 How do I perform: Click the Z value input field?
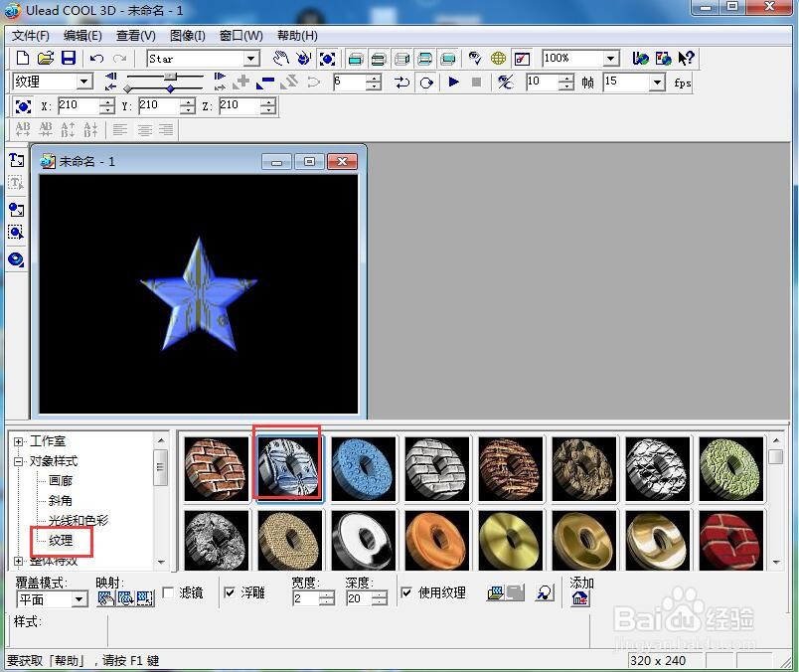(x=240, y=105)
